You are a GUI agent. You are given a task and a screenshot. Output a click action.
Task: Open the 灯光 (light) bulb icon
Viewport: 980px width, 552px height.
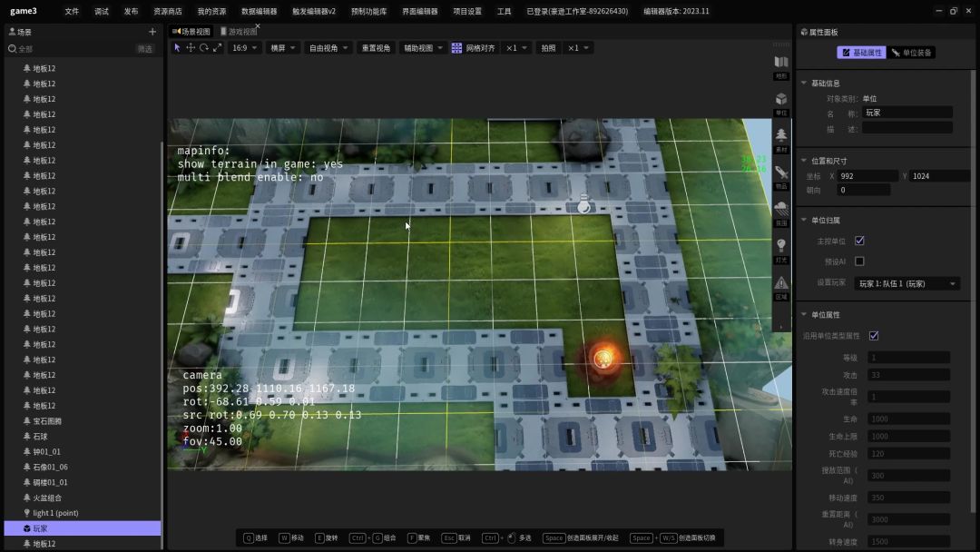click(781, 247)
